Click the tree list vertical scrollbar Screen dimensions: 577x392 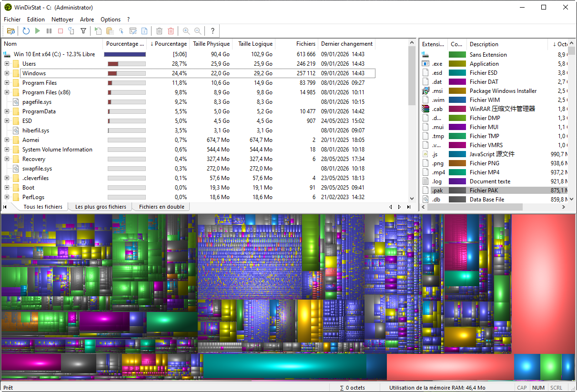(412, 121)
